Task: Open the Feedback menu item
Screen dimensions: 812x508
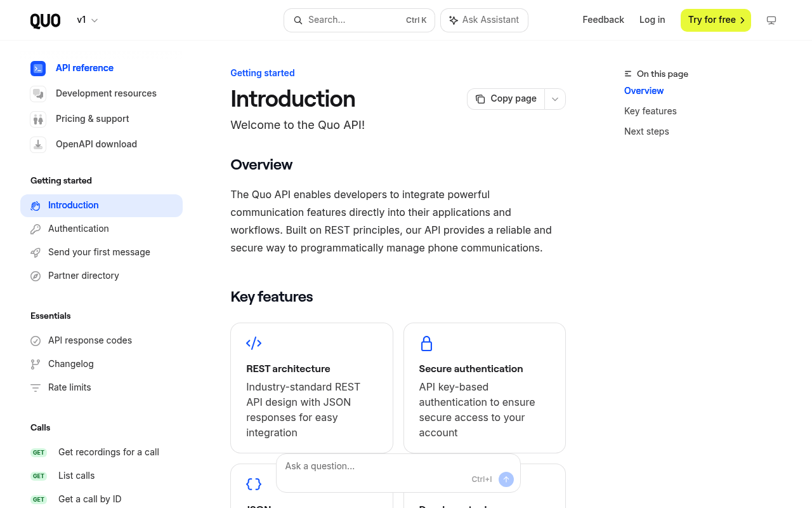Action: (603, 20)
